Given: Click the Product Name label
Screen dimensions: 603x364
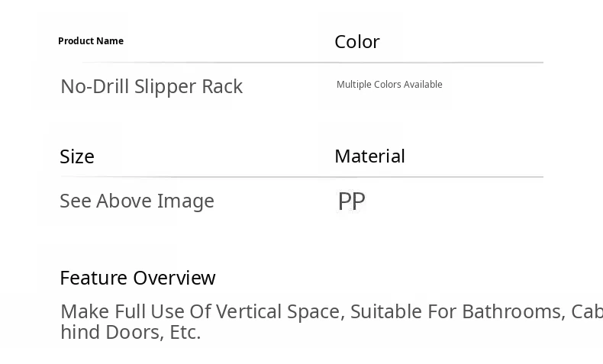Looking at the screenshot, I should pos(90,41).
